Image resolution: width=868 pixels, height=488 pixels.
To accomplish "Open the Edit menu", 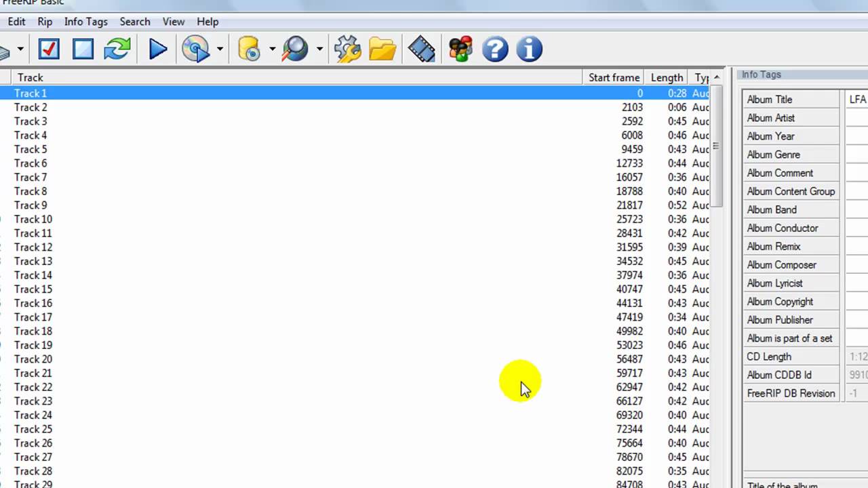I will point(16,22).
